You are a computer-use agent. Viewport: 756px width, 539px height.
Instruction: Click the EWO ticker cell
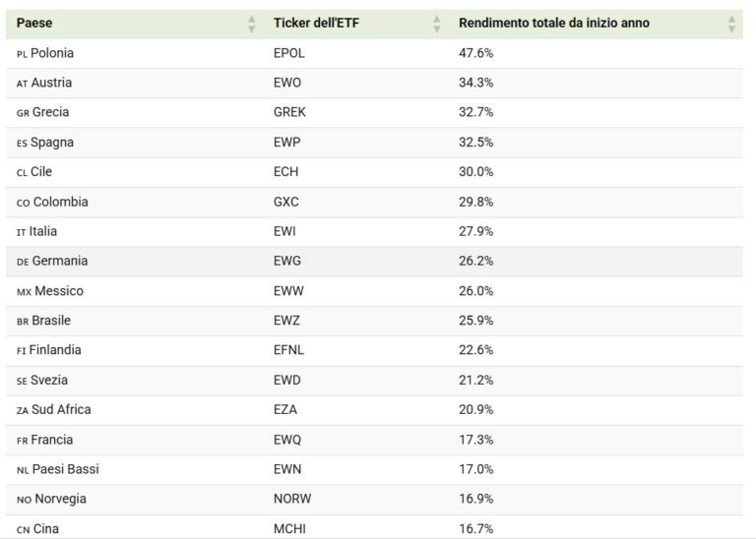[287, 83]
